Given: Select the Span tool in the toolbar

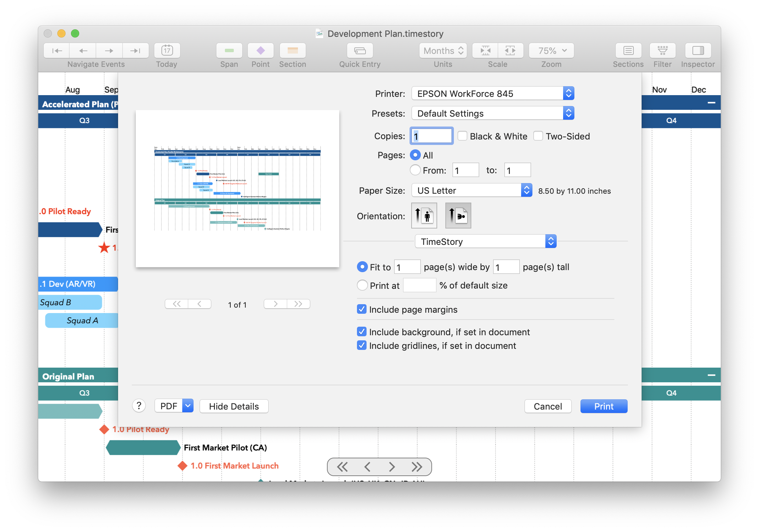Looking at the screenshot, I should [229, 50].
